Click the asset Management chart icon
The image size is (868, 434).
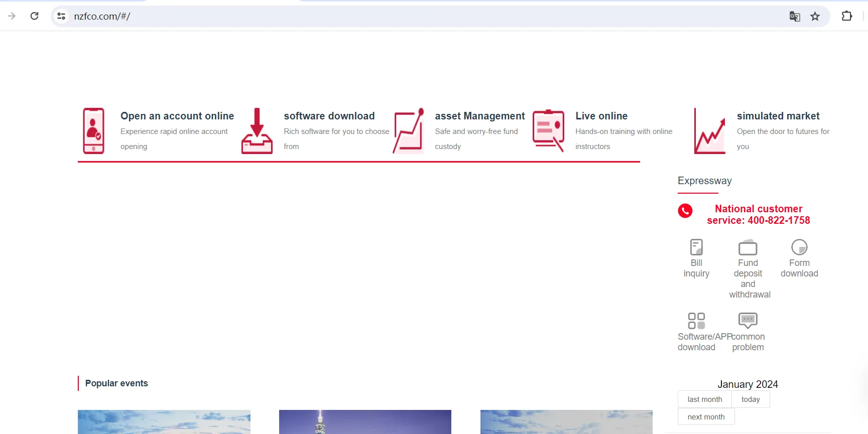(408, 131)
